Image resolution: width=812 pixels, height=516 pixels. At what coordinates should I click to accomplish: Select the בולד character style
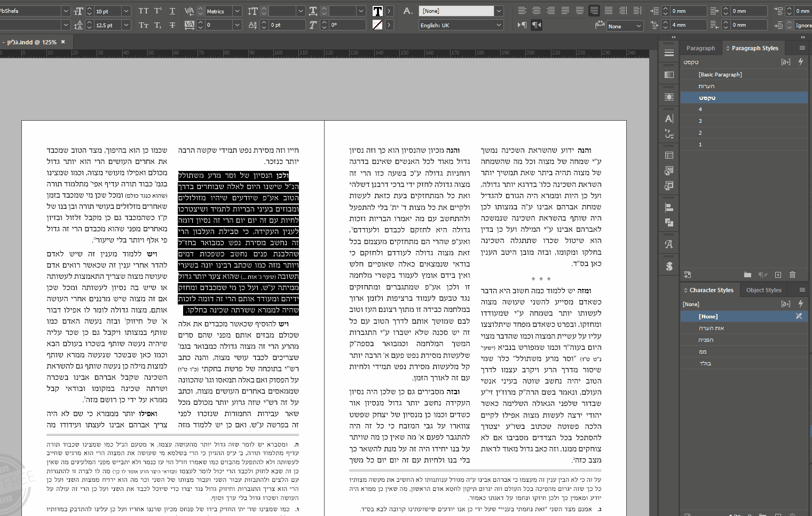click(x=705, y=363)
